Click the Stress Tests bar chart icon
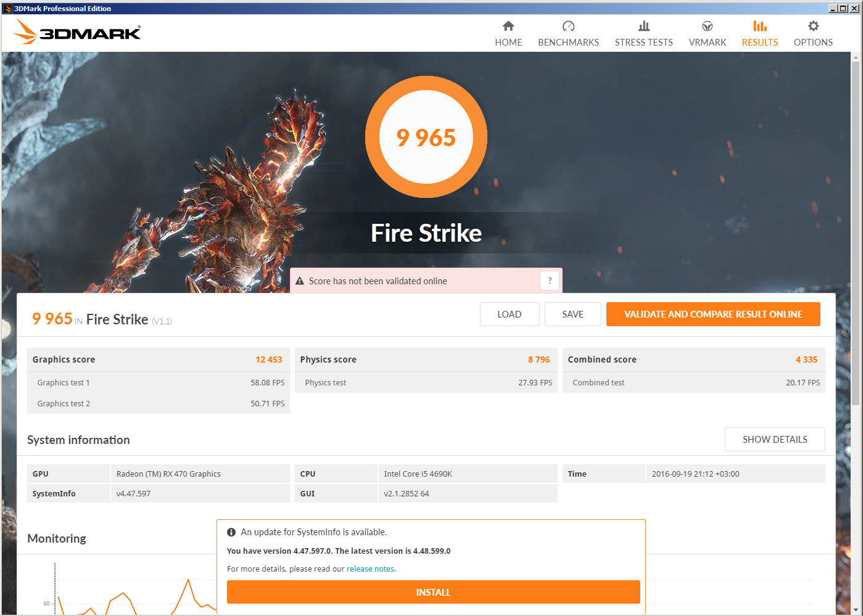Image resolution: width=863 pixels, height=616 pixels. coord(644,26)
